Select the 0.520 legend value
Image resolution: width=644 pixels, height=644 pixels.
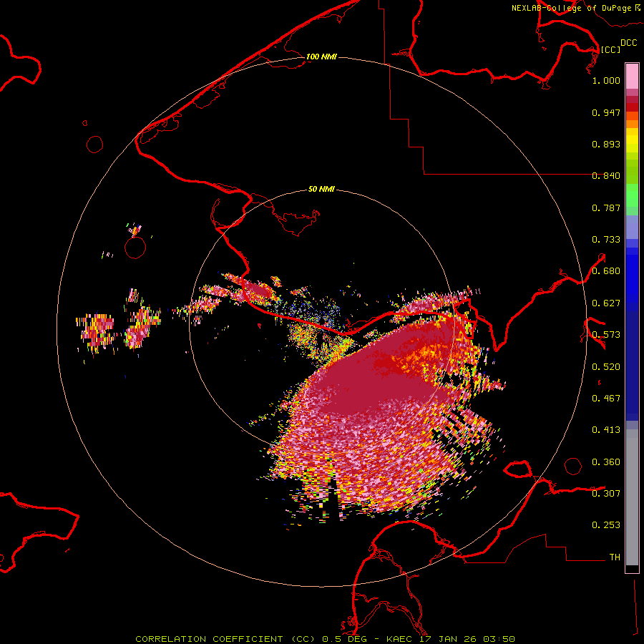(606, 367)
